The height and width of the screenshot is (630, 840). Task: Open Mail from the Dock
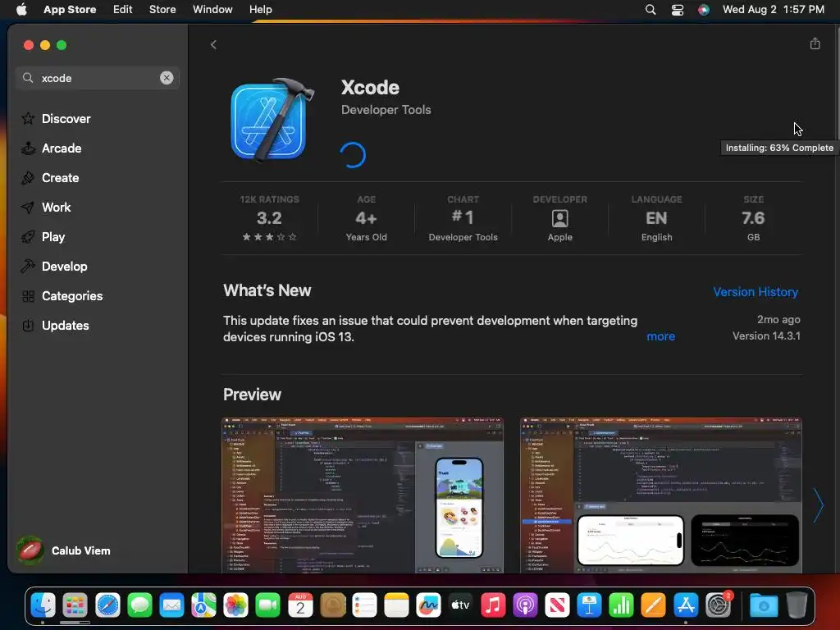point(171,605)
